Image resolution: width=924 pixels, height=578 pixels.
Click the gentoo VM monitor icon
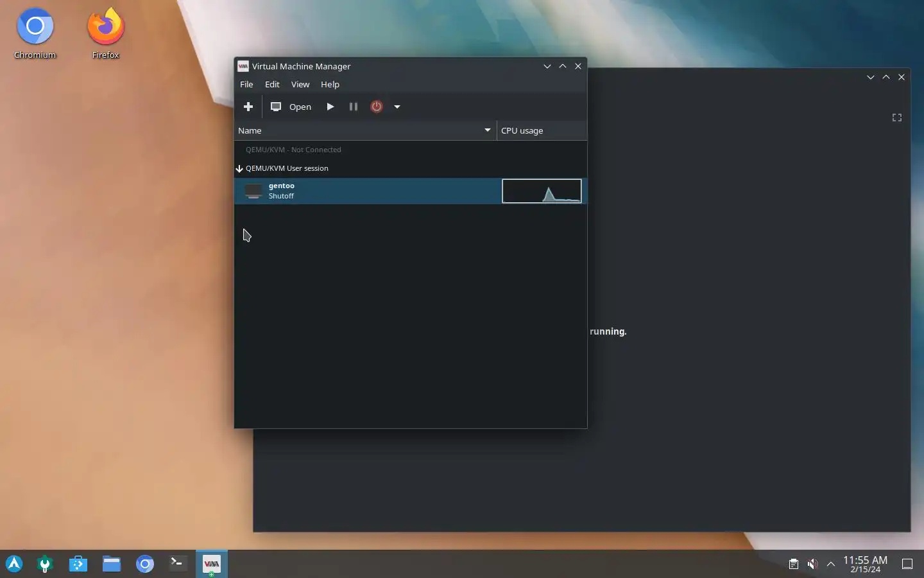pyautogui.click(x=253, y=191)
